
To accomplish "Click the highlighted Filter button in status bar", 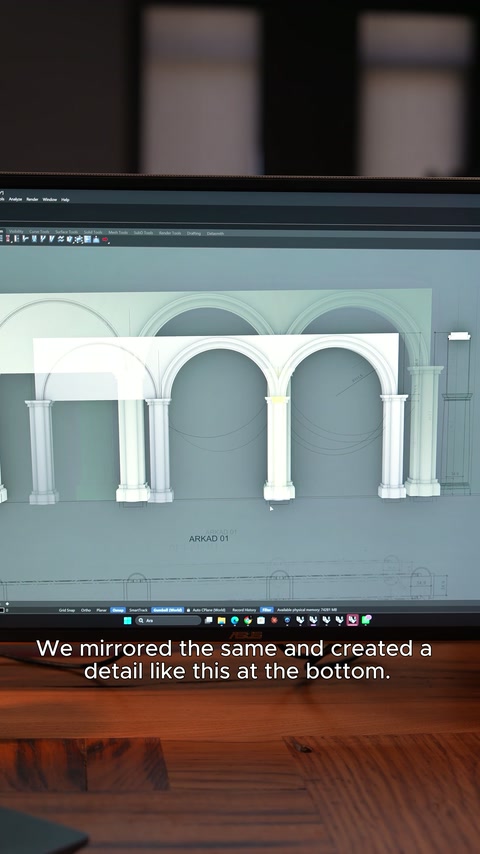I will coord(266,610).
